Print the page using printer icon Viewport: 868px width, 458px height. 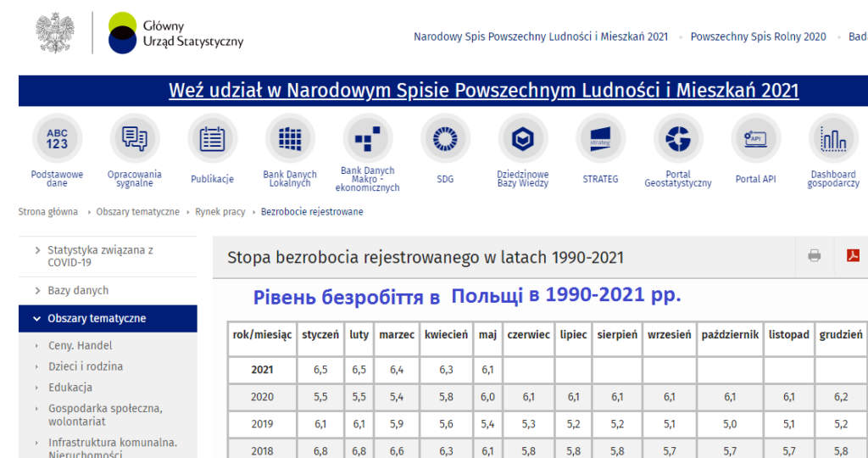[x=815, y=255]
